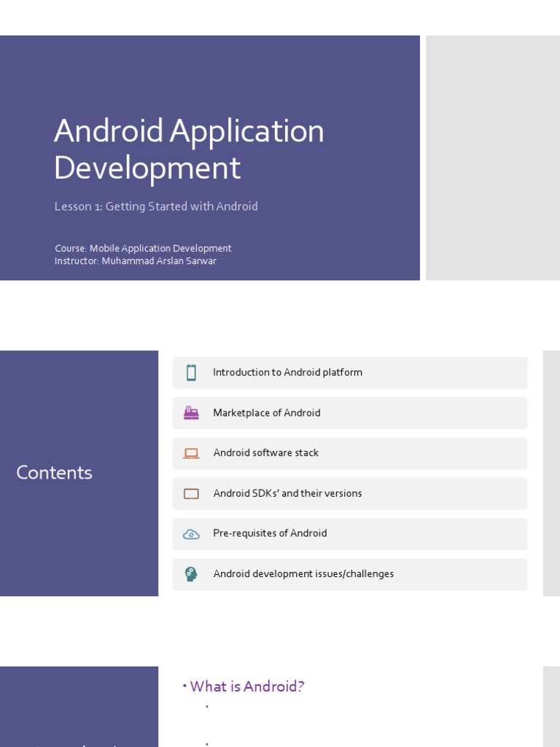The width and height of the screenshot is (560, 747).
Task: Click the text "Marketplace of Android"
Action: click(x=267, y=413)
